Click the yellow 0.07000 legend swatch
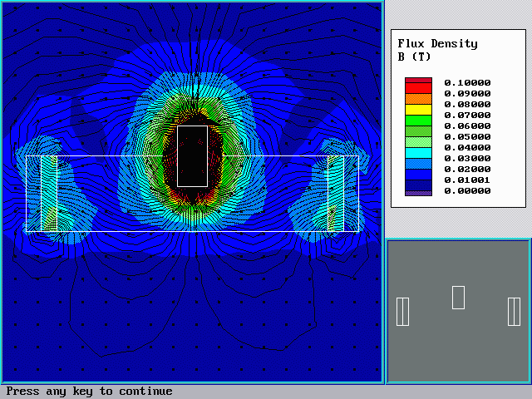This screenshot has width=532, height=399. click(x=418, y=110)
